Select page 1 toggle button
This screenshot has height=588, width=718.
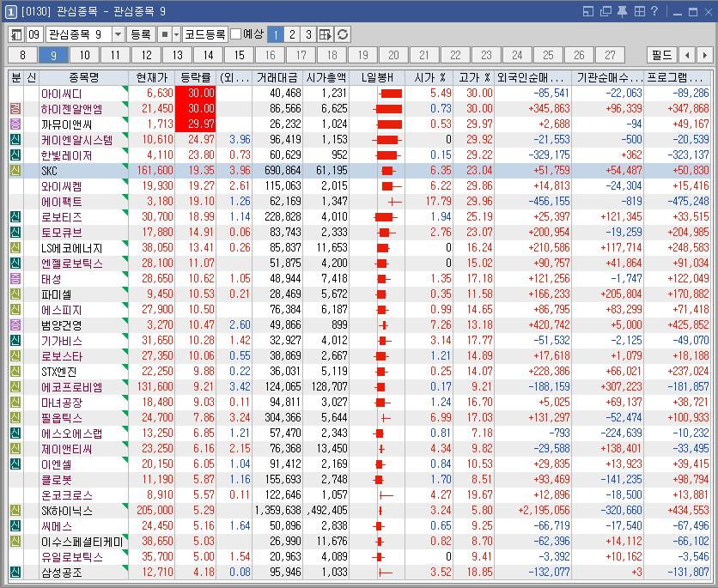(275, 34)
